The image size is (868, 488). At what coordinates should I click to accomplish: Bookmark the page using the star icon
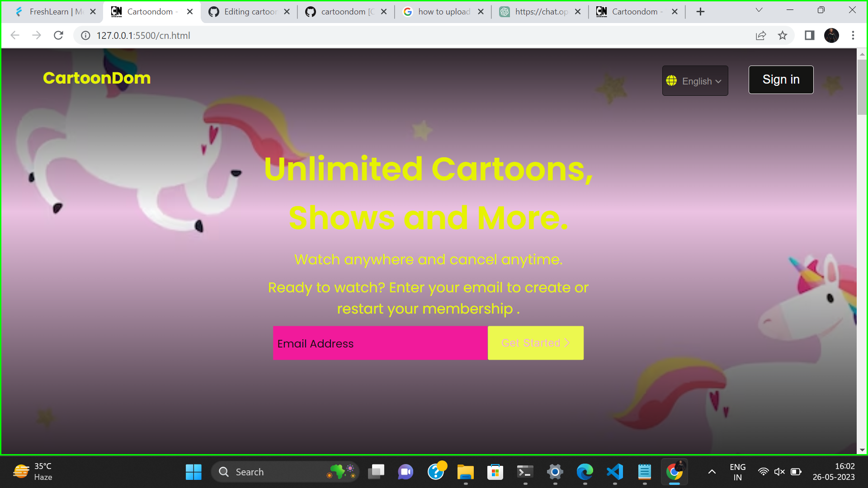click(783, 35)
